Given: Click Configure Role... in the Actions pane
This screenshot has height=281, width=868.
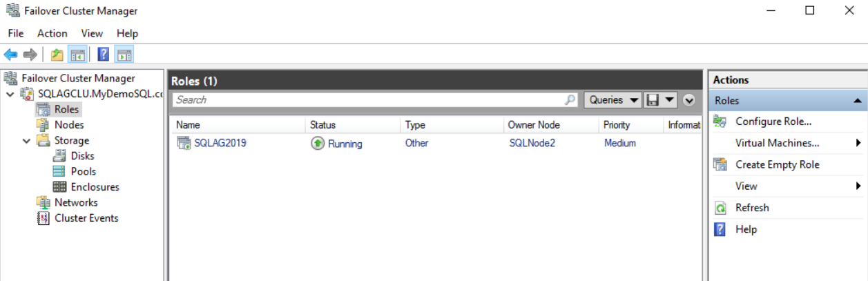Looking at the screenshot, I should (x=773, y=122).
